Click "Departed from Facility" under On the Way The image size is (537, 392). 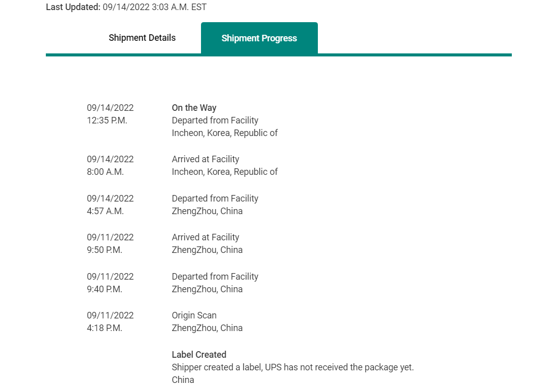tap(215, 120)
